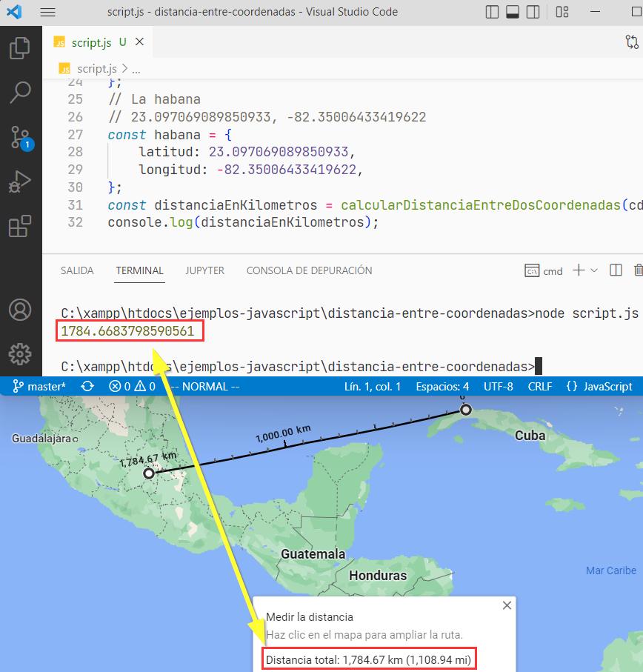Click the Guadalajara city label on map
The image size is (643, 672).
point(41,439)
